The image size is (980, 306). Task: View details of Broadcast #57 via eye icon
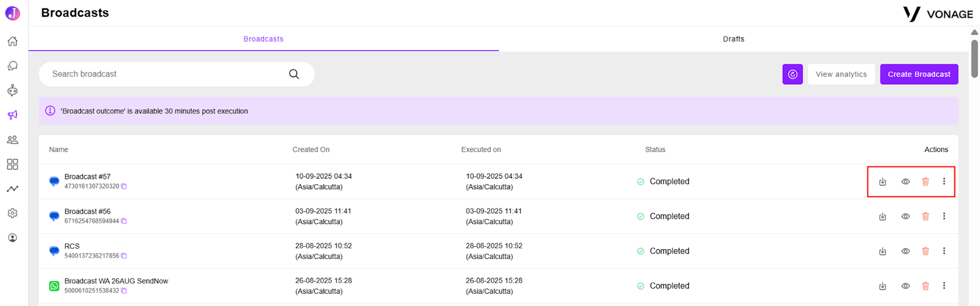[x=905, y=182]
